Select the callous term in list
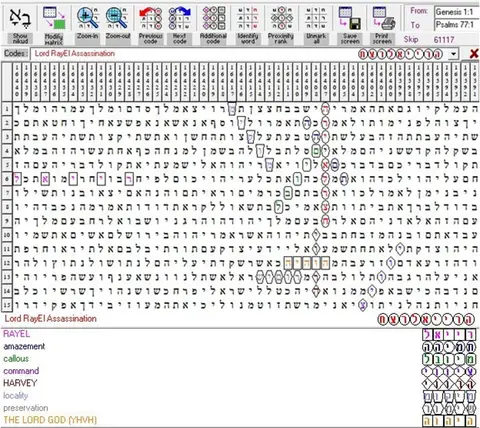This screenshot has height=428, width=480. point(16,359)
